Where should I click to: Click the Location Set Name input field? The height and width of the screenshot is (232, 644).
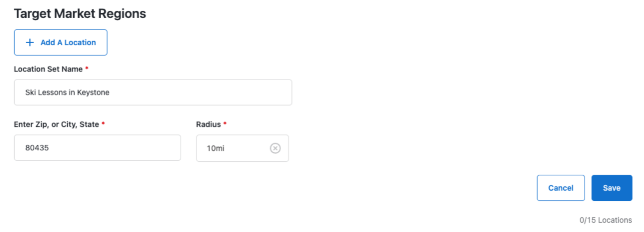coord(153,92)
